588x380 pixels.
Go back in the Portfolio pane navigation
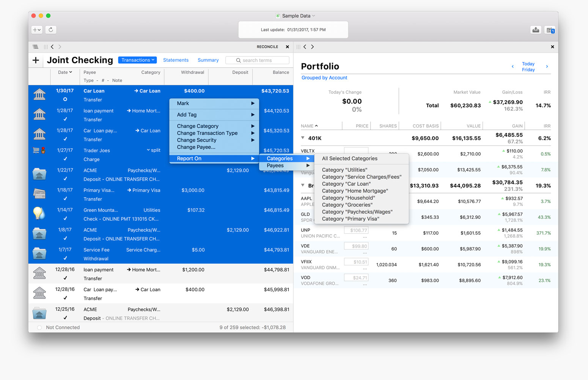tap(305, 47)
